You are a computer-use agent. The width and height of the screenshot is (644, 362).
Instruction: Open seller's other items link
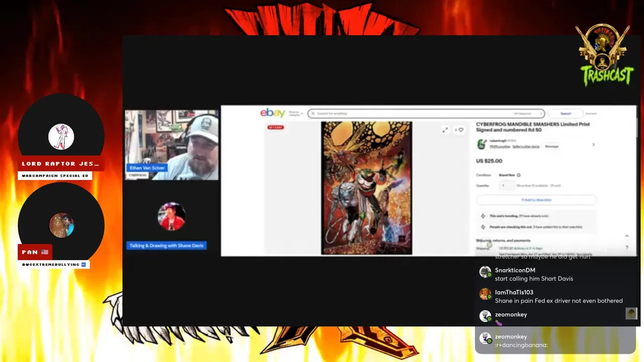(x=526, y=146)
